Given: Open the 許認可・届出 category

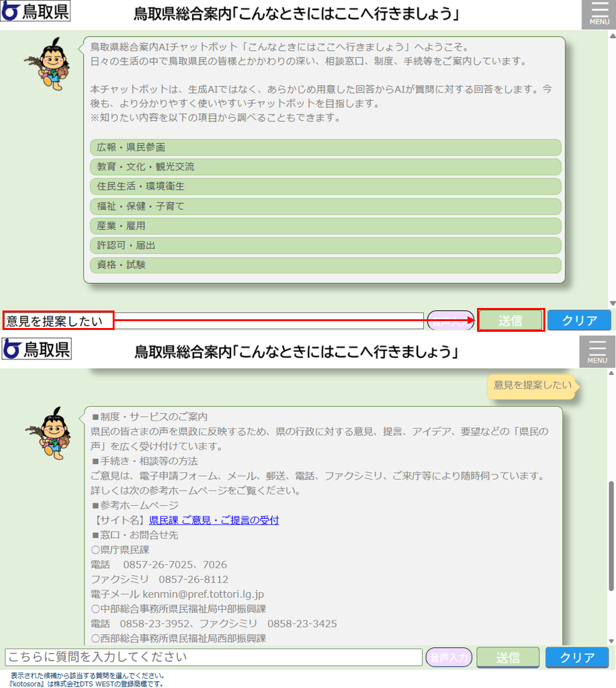Looking at the screenshot, I should click(x=325, y=245).
